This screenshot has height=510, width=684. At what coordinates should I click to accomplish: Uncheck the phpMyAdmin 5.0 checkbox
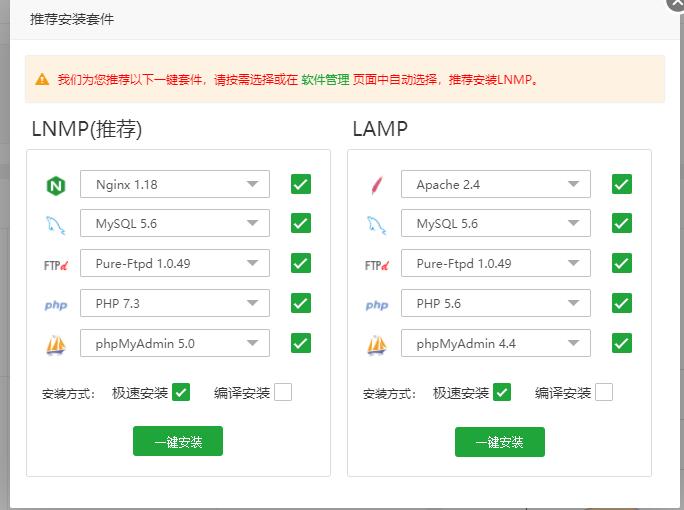click(301, 343)
